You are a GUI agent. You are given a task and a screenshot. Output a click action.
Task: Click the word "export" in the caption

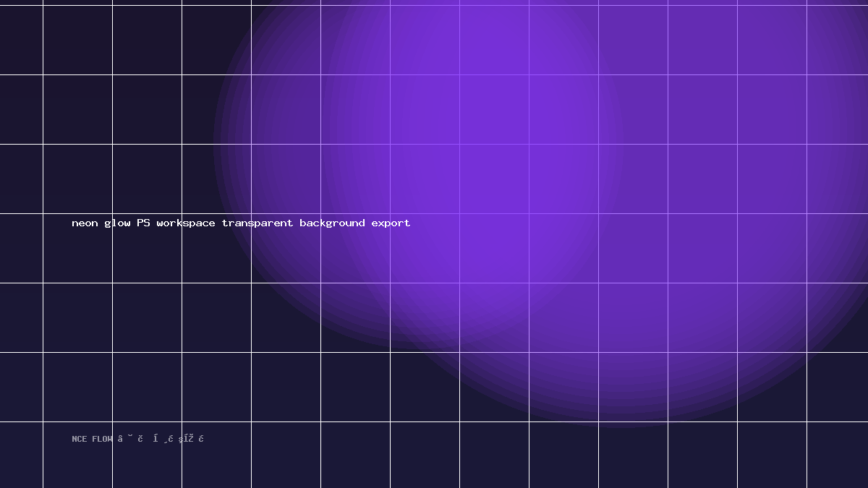point(391,223)
